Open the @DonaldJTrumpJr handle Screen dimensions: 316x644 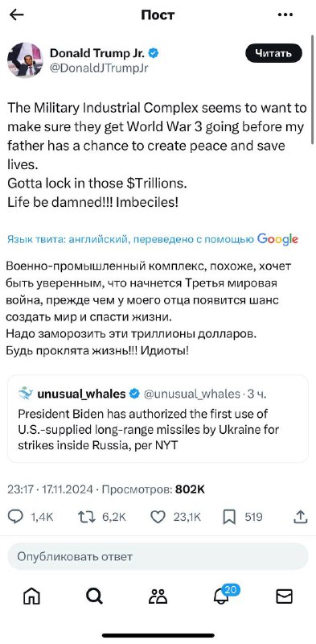click(x=99, y=68)
